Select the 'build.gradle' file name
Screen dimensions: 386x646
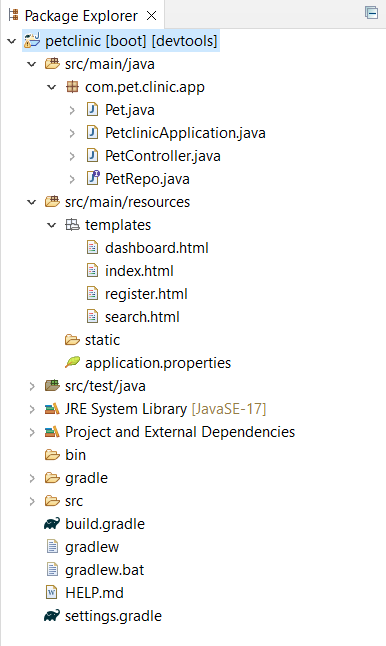point(105,524)
